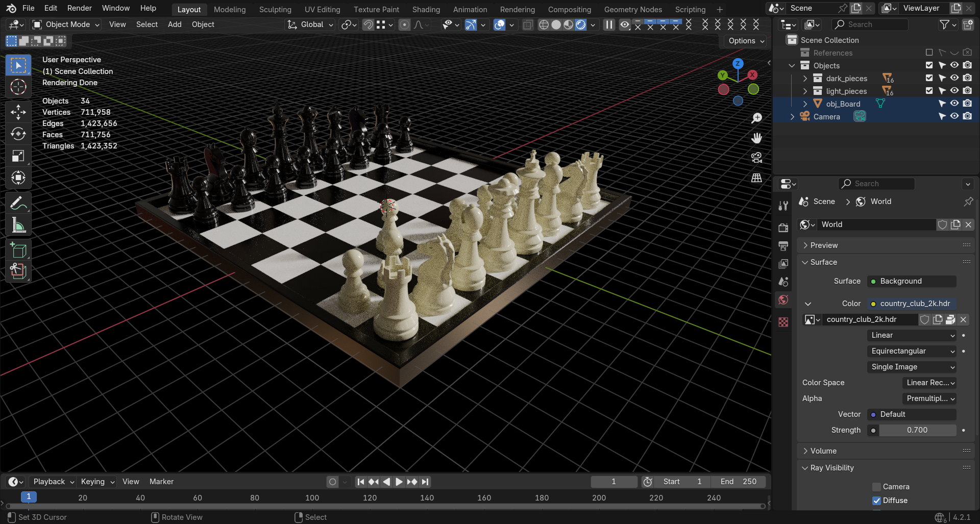The height and width of the screenshot is (524, 980).
Task: Hide obj_Board in viewport
Action: [954, 104]
